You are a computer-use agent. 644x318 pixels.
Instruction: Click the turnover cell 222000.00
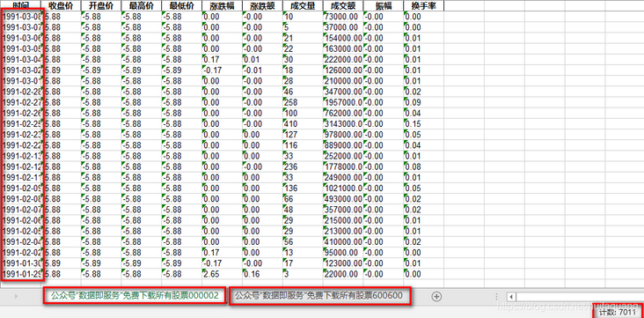click(x=342, y=59)
